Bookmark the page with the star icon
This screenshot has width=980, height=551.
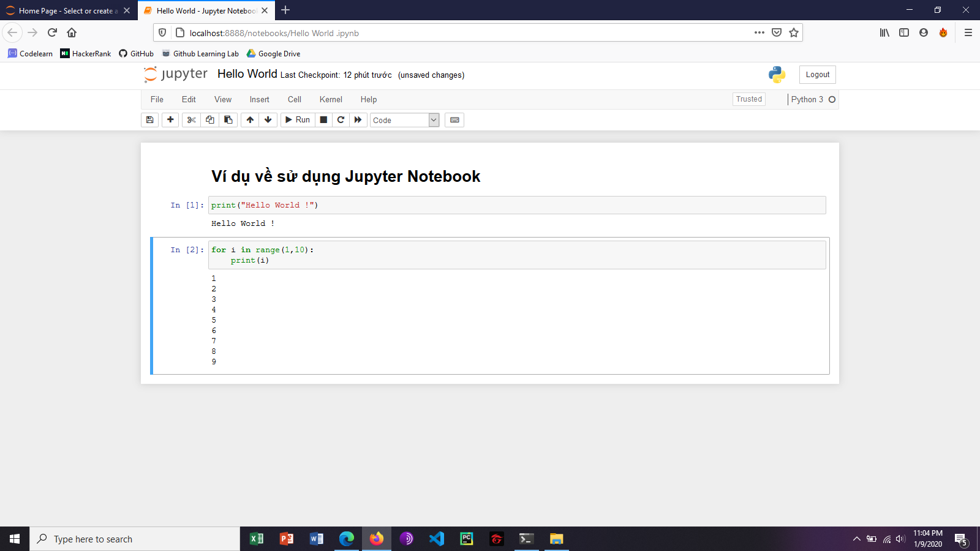(794, 32)
